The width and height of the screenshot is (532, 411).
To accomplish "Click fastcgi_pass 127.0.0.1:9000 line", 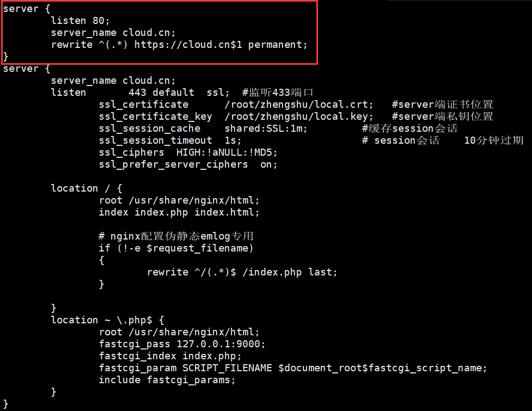I will click(x=182, y=344).
